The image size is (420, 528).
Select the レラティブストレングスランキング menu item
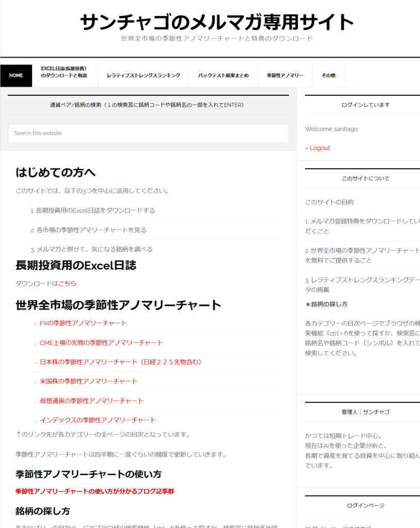click(144, 75)
